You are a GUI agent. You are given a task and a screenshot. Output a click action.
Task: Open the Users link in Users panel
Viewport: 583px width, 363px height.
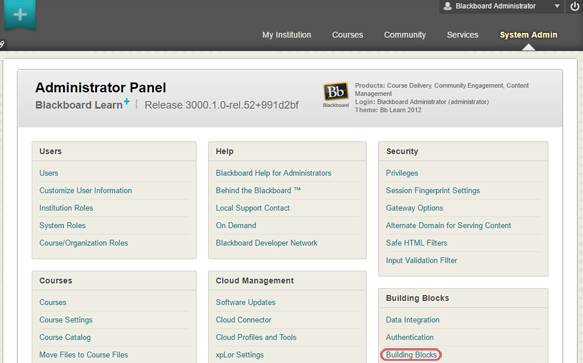(49, 173)
